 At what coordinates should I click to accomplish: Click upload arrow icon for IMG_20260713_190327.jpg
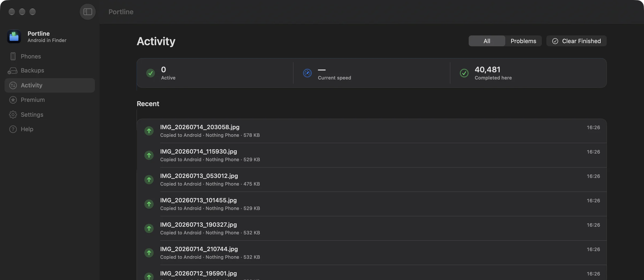(149, 229)
